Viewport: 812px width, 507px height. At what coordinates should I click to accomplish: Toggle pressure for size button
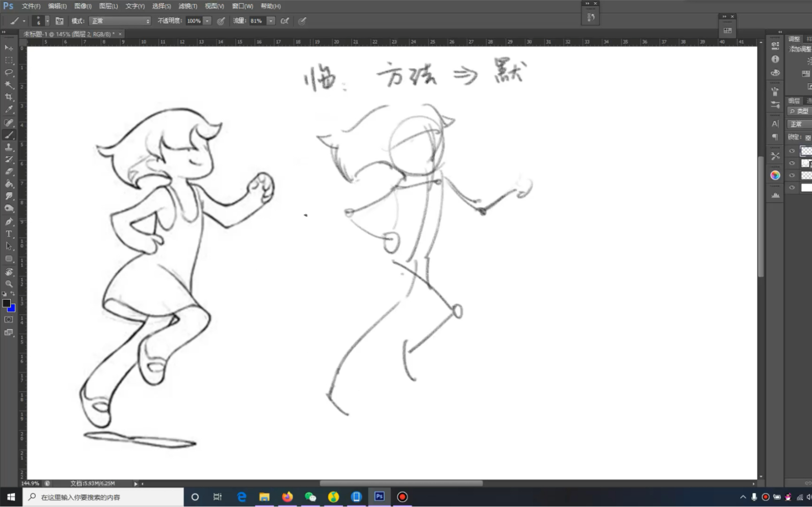coord(302,21)
